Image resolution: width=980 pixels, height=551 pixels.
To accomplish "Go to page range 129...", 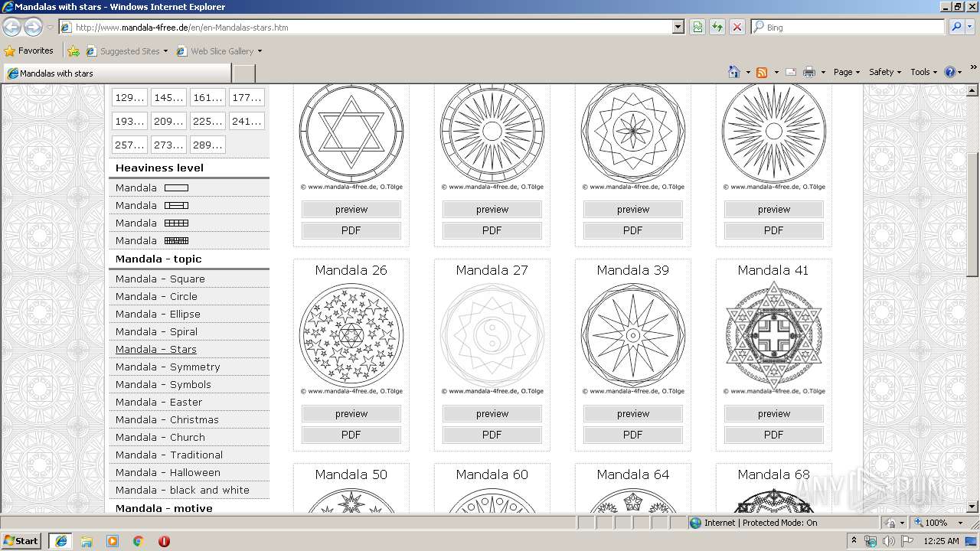I will [129, 97].
